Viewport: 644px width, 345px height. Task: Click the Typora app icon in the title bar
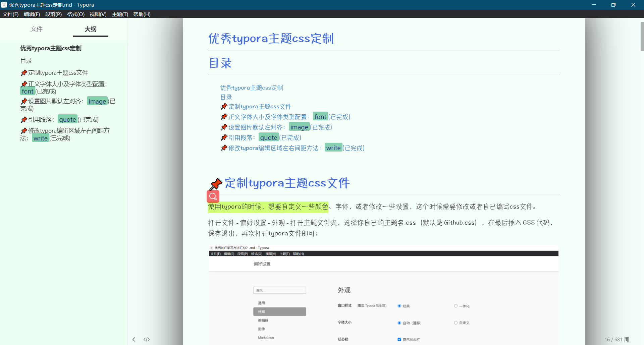pos(4,5)
